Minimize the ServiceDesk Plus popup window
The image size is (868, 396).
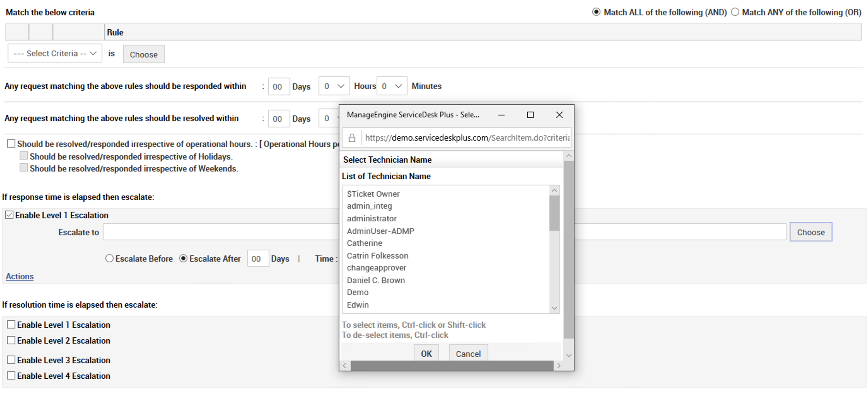[x=501, y=115]
